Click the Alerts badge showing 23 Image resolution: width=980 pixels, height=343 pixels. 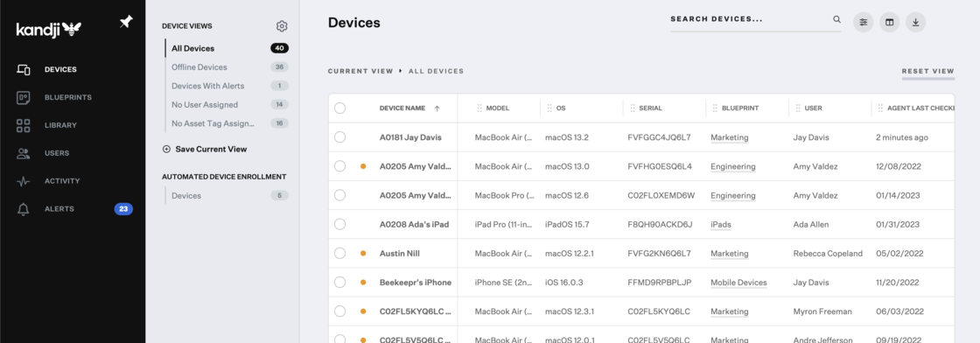pos(123,209)
